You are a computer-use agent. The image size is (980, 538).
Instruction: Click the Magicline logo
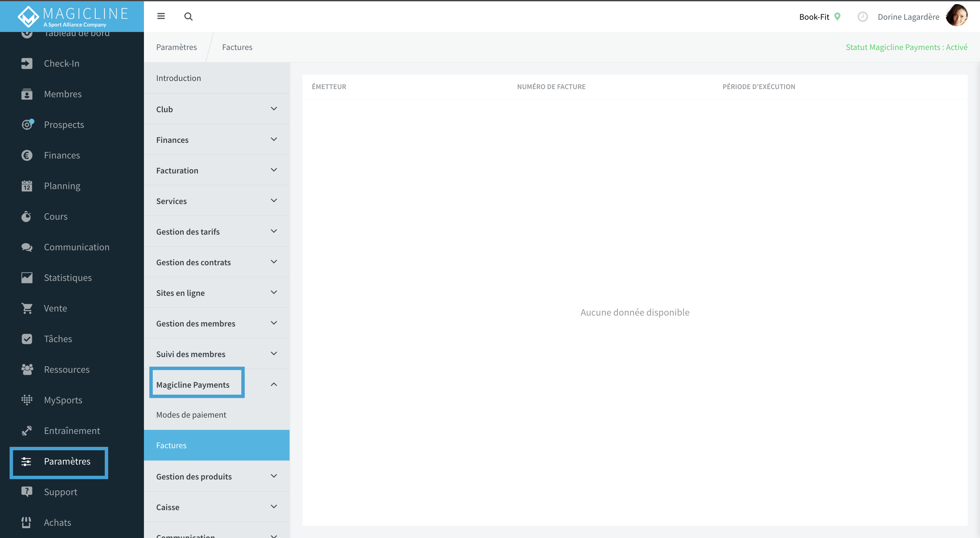click(72, 16)
